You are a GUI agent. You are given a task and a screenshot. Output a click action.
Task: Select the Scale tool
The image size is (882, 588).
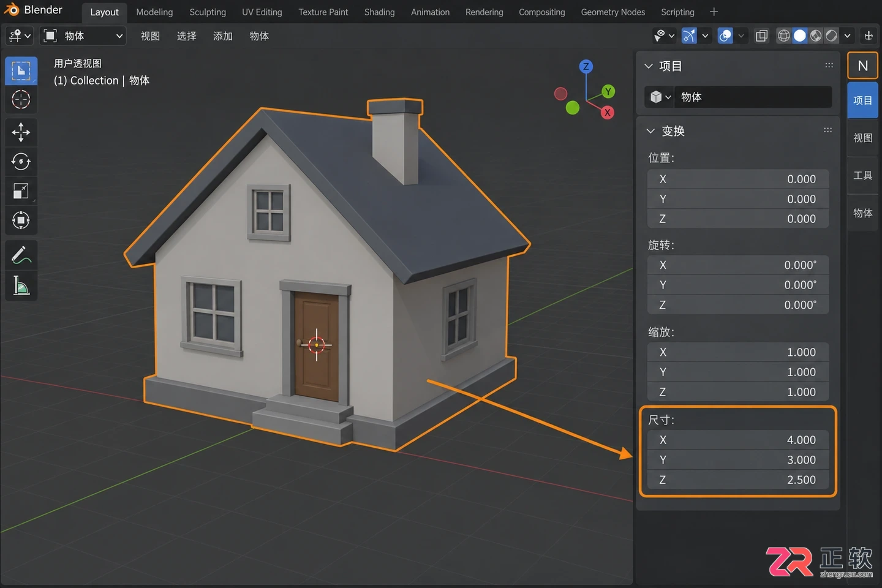[21, 191]
